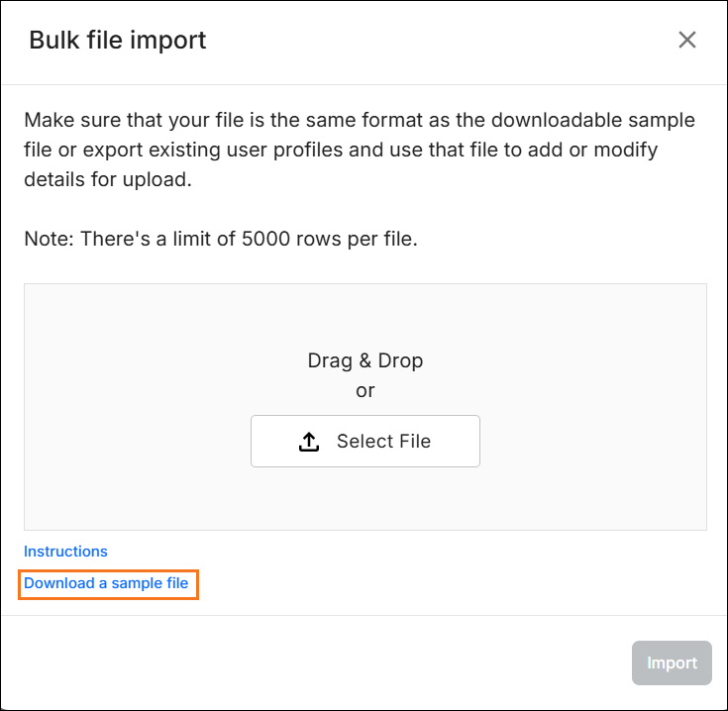The image size is (728, 711).
Task: Click the X icon in the dialog header
Action: click(686, 40)
